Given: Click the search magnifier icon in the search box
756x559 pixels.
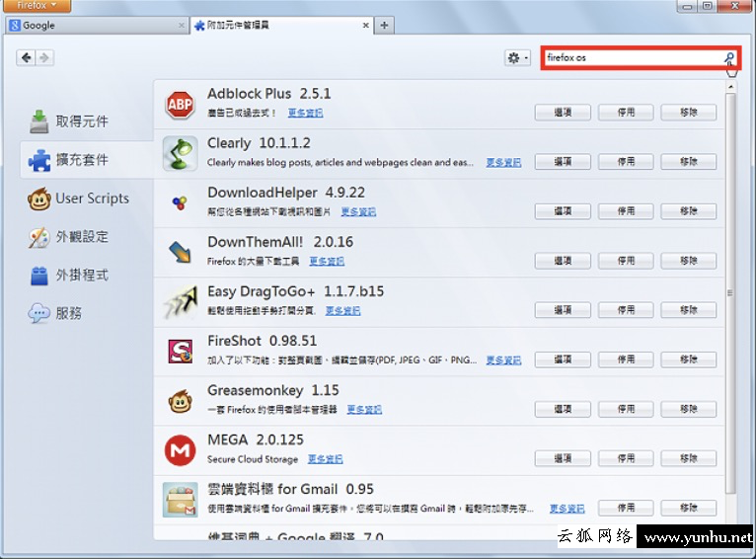Looking at the screenshot, I should 729,58.
